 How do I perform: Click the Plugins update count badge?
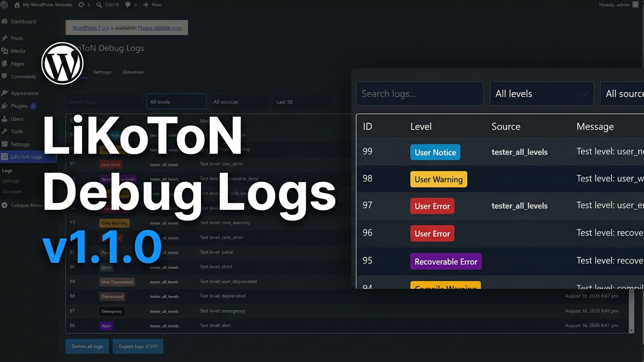[33, 106]
